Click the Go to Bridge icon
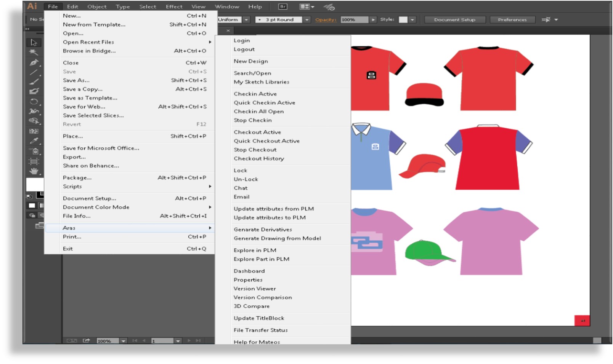This screenshot has height=364, width=613. tap(283, 6)
